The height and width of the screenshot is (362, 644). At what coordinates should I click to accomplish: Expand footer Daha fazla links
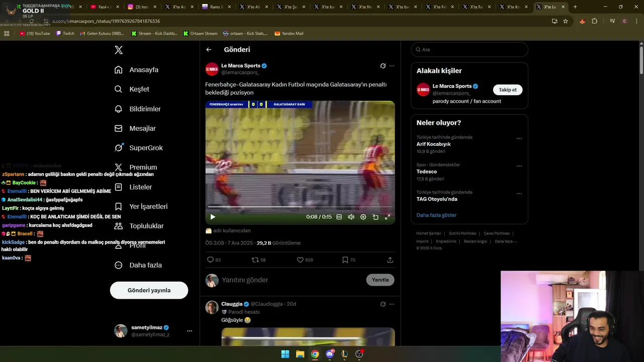click(x=505, y=241)
